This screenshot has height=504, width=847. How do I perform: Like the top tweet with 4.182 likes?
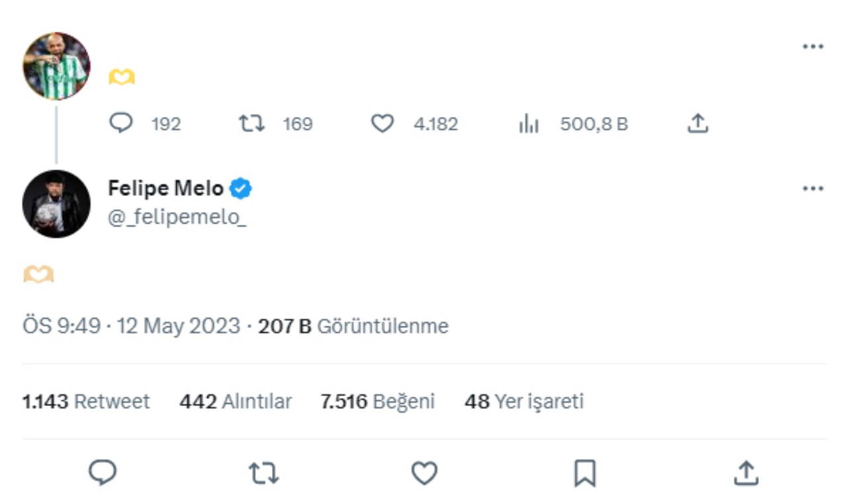tap(382, 123)
